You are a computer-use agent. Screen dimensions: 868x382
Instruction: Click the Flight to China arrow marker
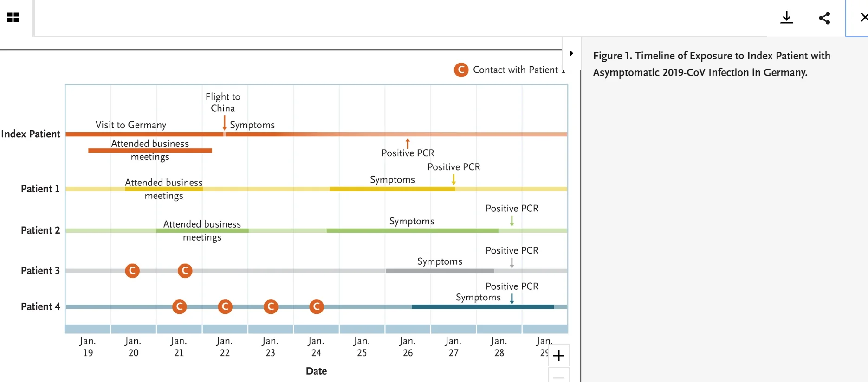(x=224, y=123)
